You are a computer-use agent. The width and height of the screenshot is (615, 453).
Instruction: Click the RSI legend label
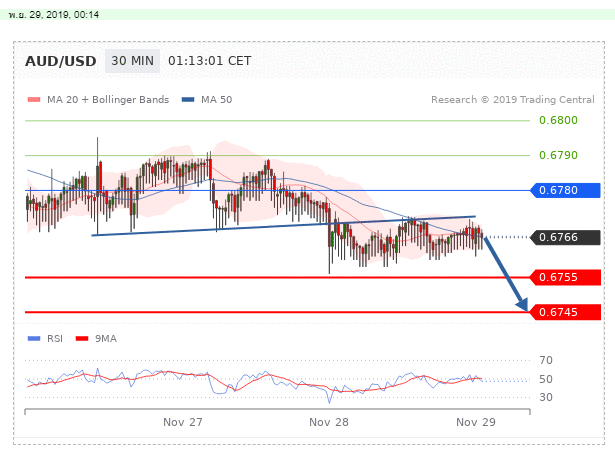click(55, 338)
